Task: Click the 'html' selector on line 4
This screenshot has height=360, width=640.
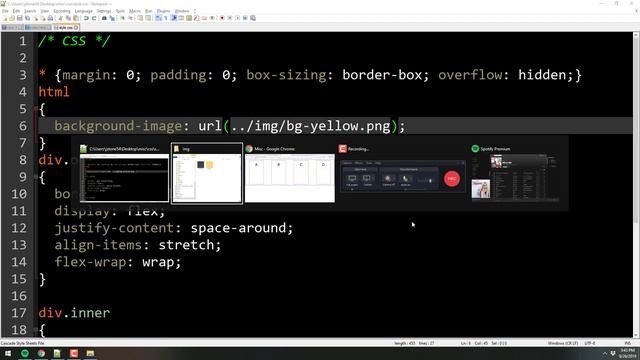Action: 54,91
